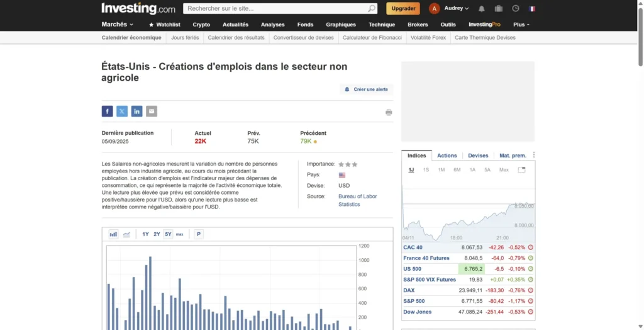Open S&P 500 VIX Futures link
The image size is (644, 330).
tap(430, 280)
